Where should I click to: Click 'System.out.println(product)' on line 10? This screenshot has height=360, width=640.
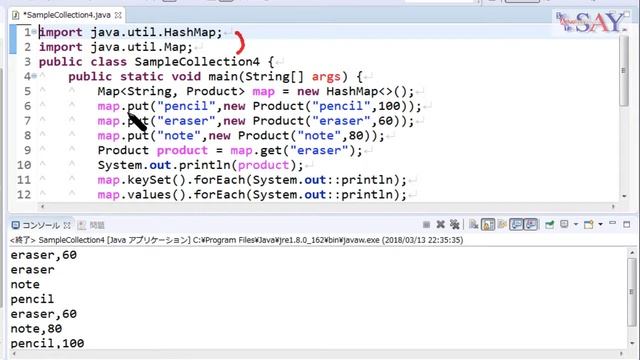pyautogui.click(x=197, y=165)
